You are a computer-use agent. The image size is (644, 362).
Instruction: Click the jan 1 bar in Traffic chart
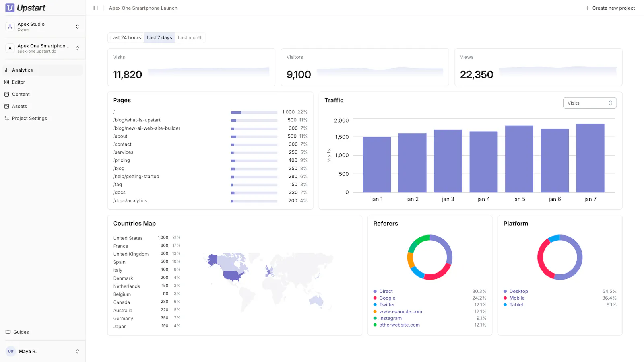[377, 165]
